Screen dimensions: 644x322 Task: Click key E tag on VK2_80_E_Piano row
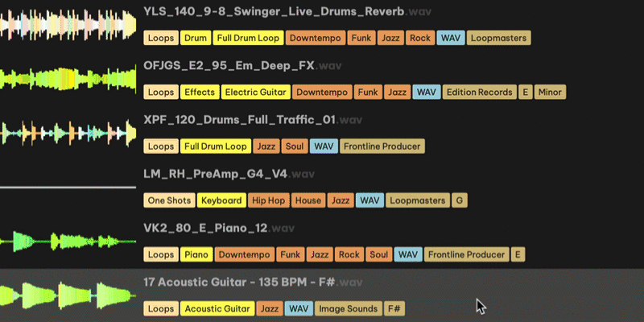518,254
